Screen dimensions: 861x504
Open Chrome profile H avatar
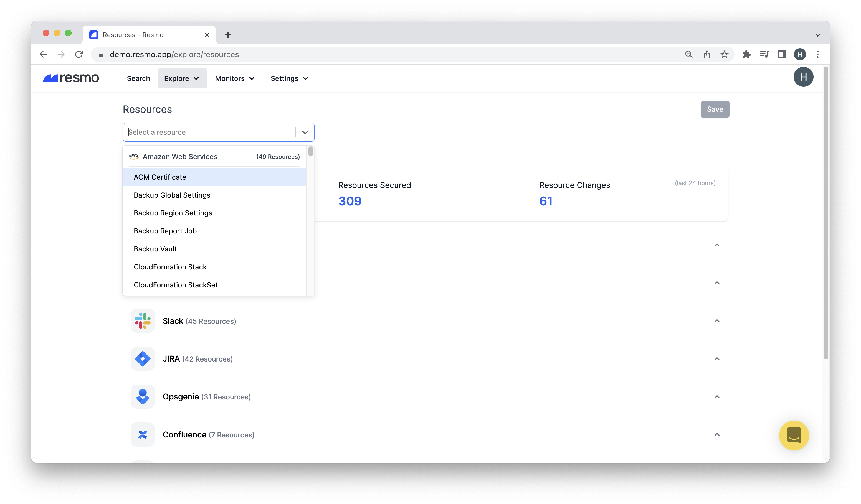800,54
